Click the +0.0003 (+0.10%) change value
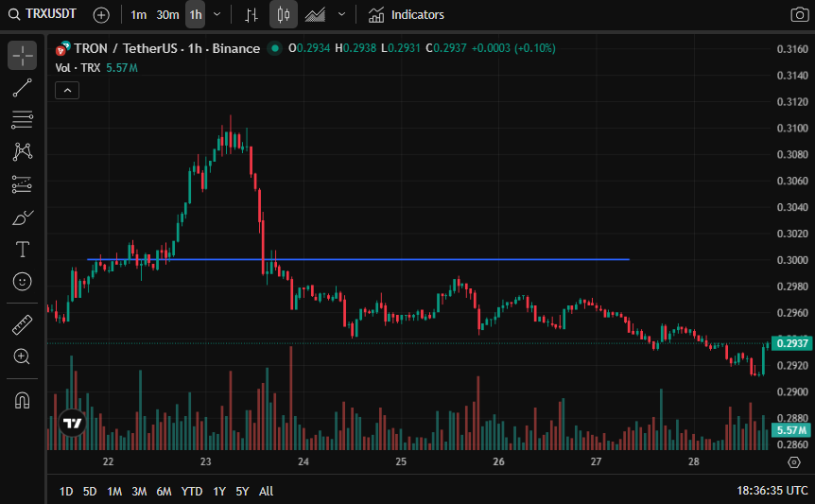Image resolution: width=815 pixels, height=504 pixels. coord(513,48)
